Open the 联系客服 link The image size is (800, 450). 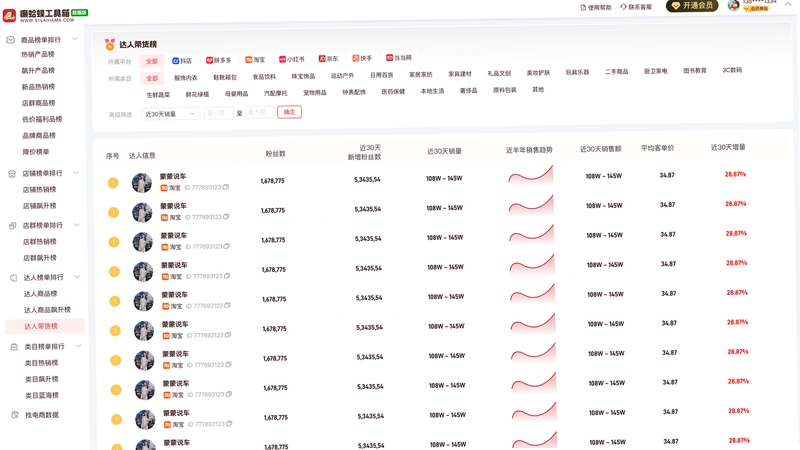(x=636, y=7)
